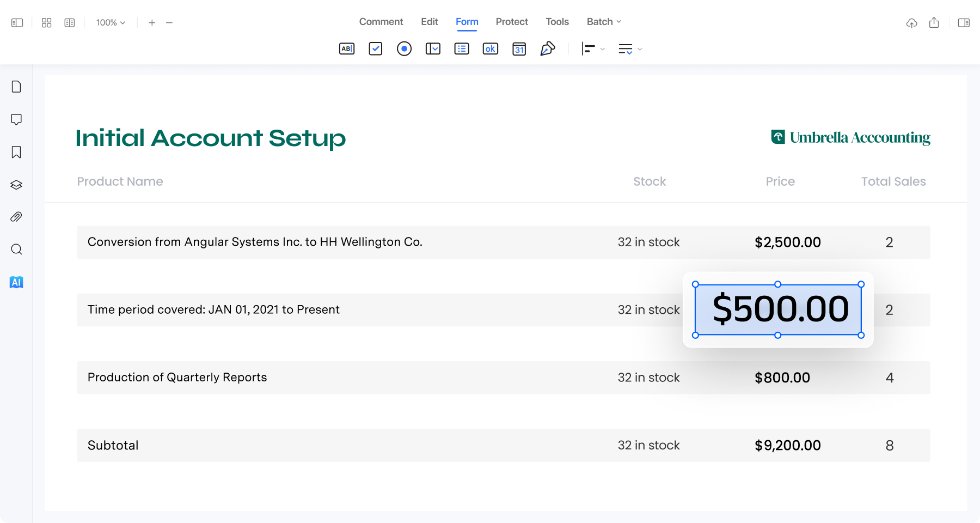Click 32 in stock in Conversion row

(648, 242)
